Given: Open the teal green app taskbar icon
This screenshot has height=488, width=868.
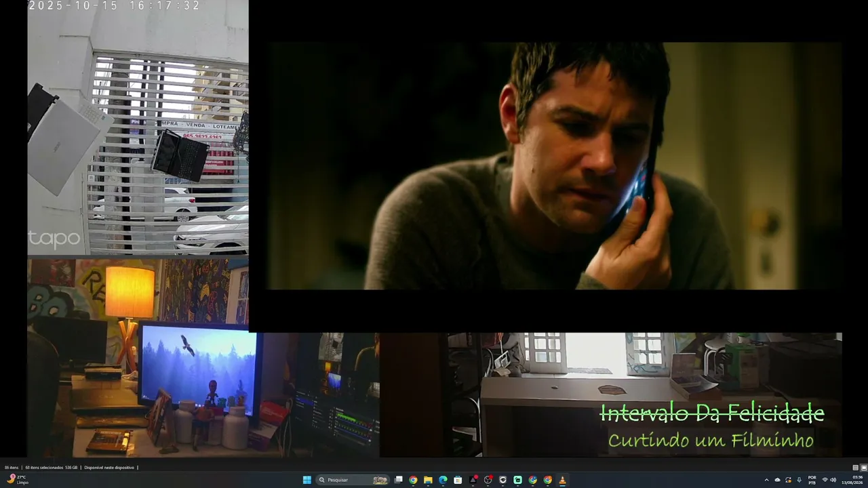Looking at the screenshot, I should [x=517, y=480].
